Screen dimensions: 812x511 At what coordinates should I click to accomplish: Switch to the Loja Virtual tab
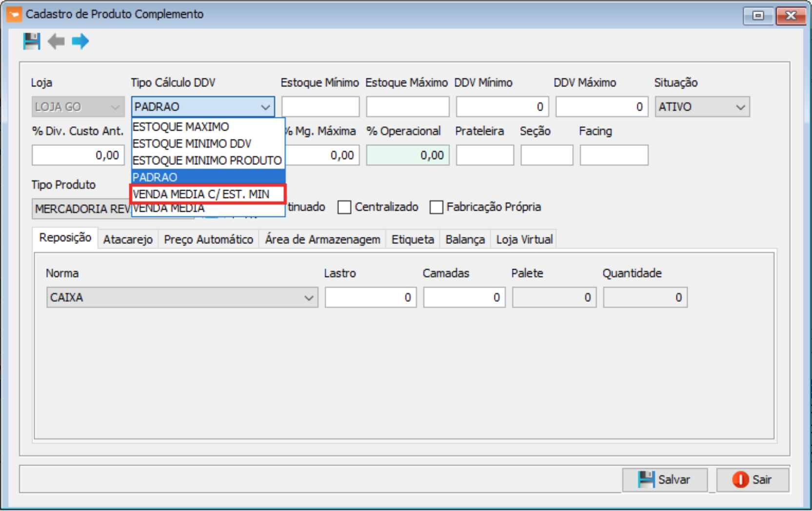point(524,239)
